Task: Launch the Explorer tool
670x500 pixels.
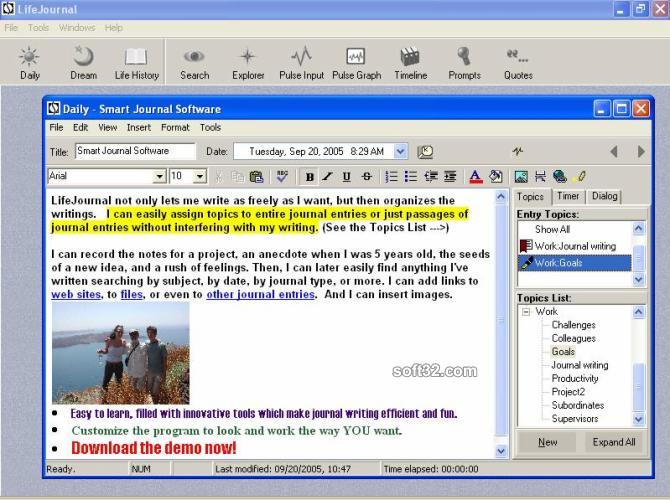Action: [x=248, y=63]
